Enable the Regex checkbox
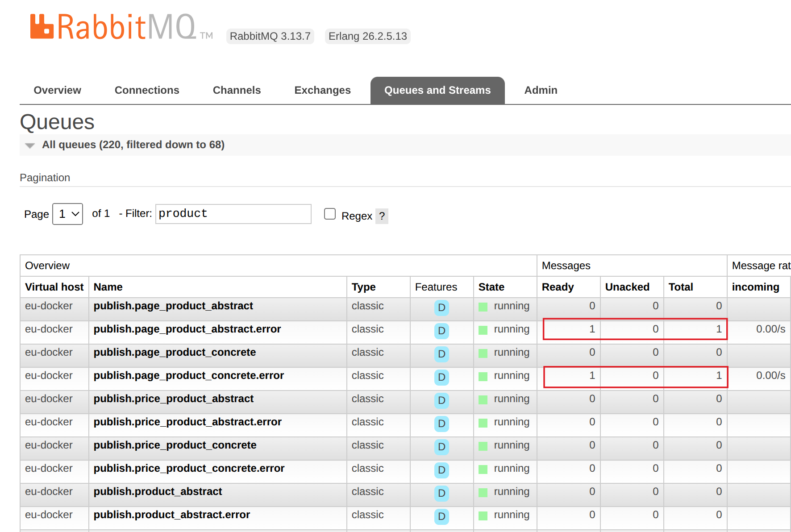 tap(330, 214)
